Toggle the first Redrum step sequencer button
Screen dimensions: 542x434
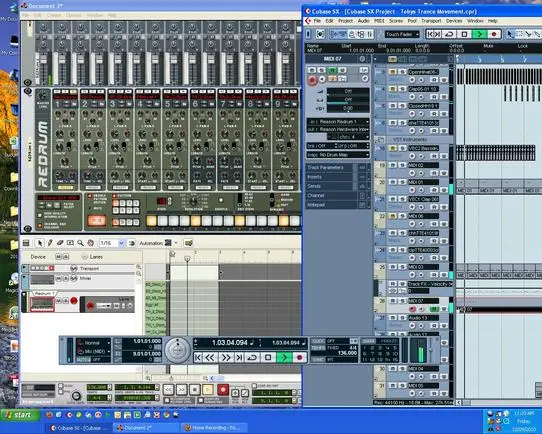(151, 220)
